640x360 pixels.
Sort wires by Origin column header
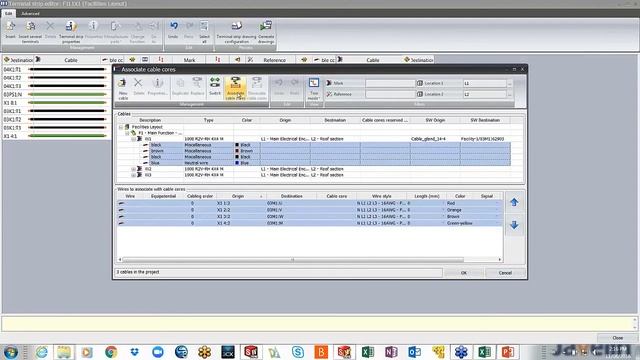point(238,196)
